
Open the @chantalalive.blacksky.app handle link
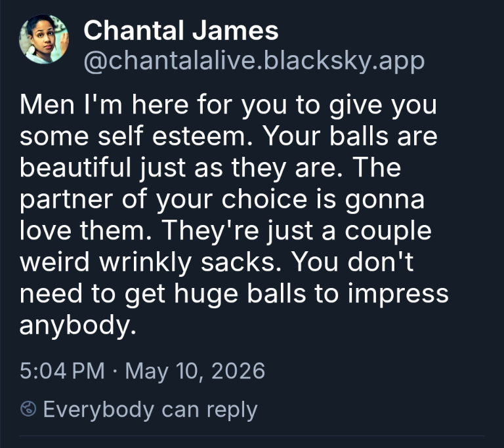pyautogui.click(x=254, y=61)
